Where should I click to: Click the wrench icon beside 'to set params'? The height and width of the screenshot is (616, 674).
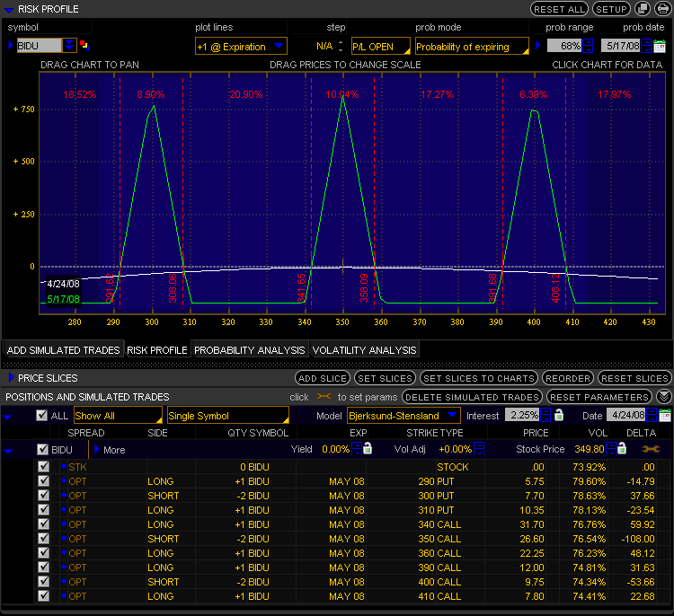pyautogui.click(x=324, y=397)
